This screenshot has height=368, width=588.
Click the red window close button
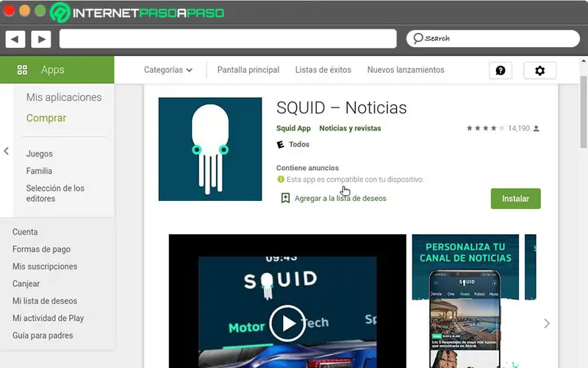(9, 10)
